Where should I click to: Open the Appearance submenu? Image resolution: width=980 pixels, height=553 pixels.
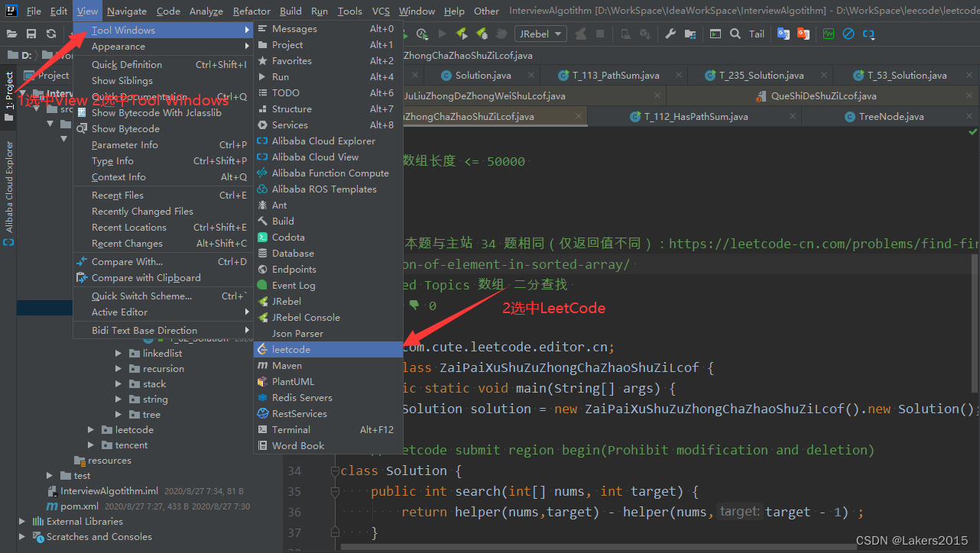point(163,46)
